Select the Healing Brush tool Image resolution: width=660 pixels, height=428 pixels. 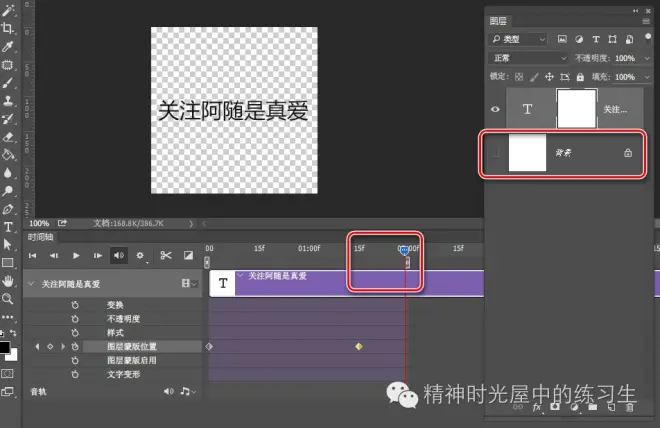click(8, 65)
